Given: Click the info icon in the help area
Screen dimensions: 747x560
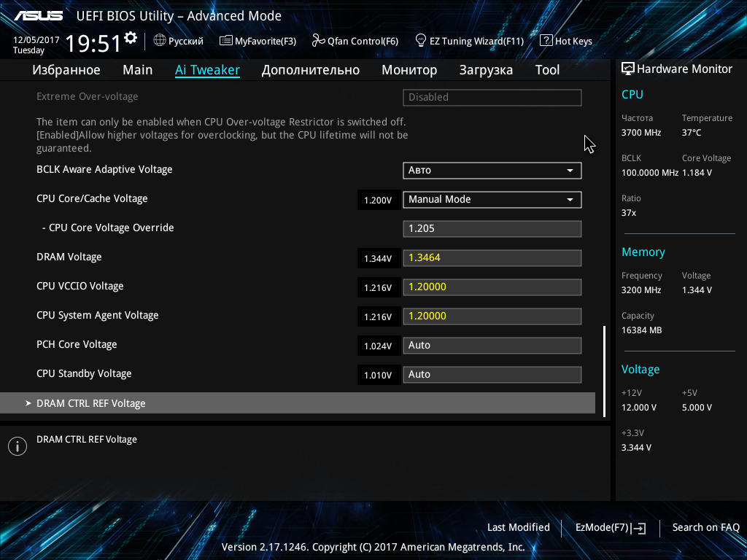Looking at the screenshot, I should [18, 446].
